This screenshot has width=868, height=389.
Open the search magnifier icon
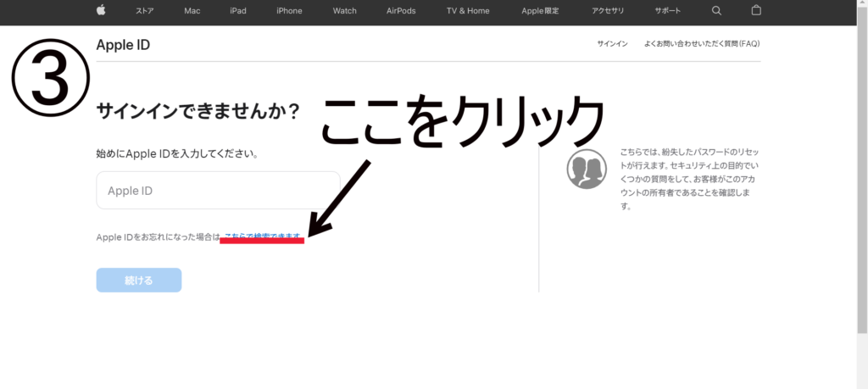716,10
